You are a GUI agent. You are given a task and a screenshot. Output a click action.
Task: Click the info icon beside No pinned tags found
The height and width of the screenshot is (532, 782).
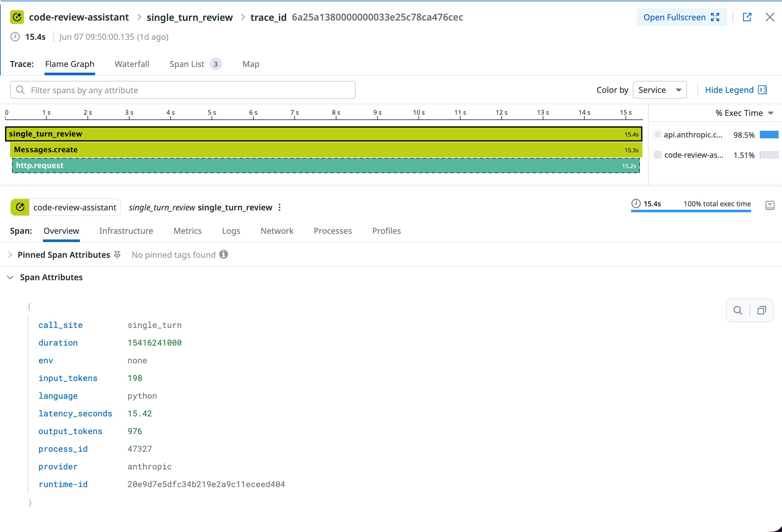223,254
